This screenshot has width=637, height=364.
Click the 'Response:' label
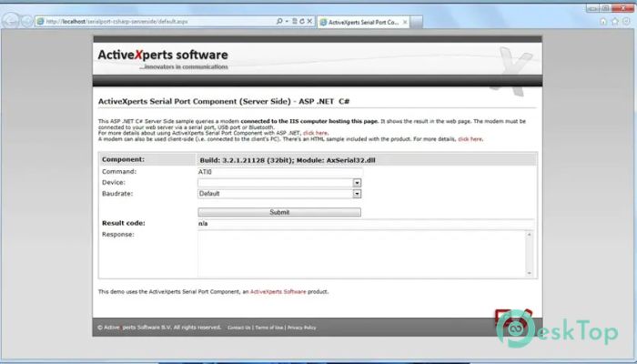pyautogui.click(x=117, y=235)
